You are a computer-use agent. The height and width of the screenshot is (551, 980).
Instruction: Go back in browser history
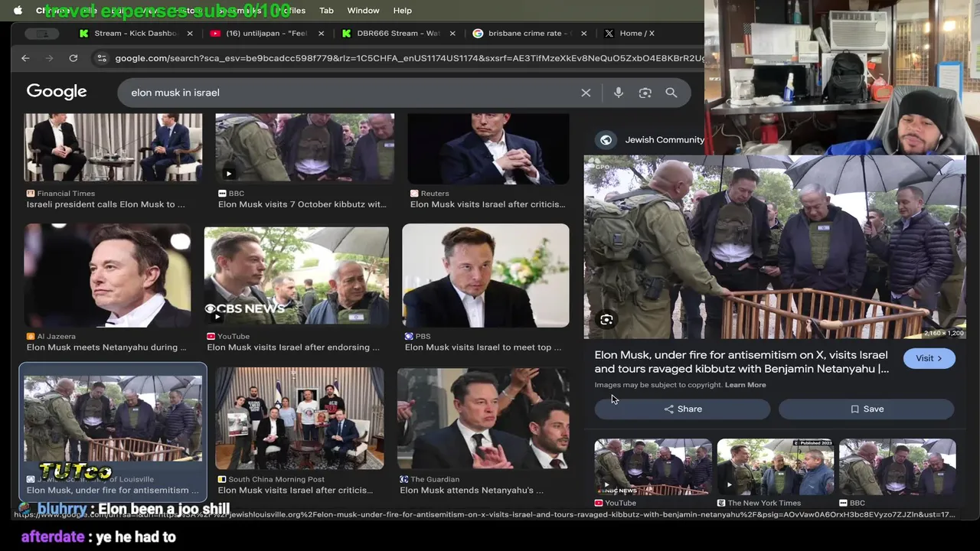pyautogui.click(x=25, y=58)
